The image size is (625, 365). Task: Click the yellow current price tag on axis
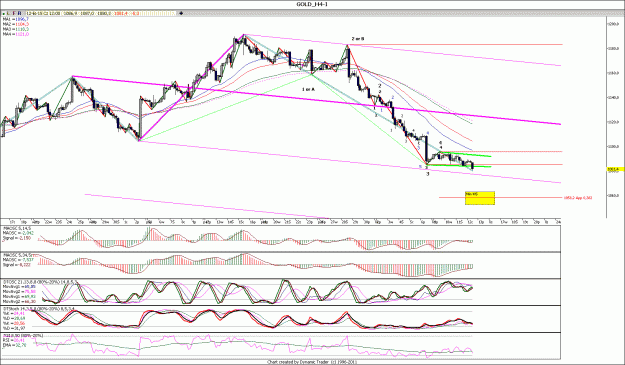point(615,169)
